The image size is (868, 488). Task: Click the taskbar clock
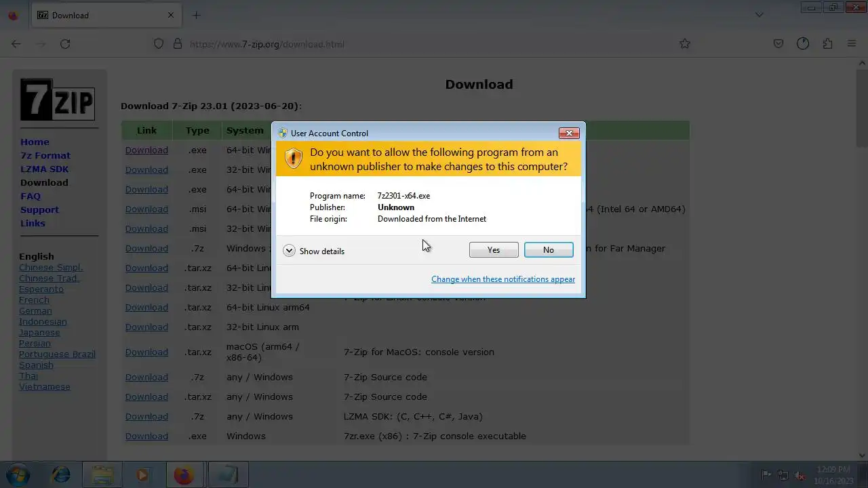pyautogui.click(x=834, y=475)
